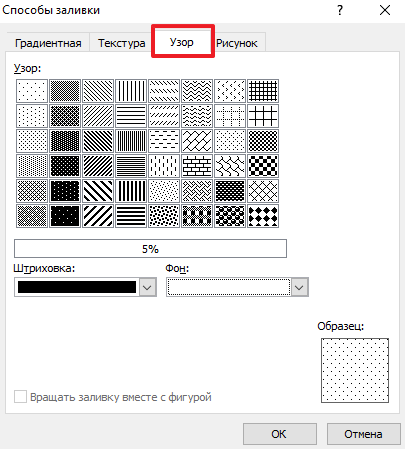Select the dark vertical stripes pattern
405x449 pixels.
pyautogui.click(x=131, y=191)
